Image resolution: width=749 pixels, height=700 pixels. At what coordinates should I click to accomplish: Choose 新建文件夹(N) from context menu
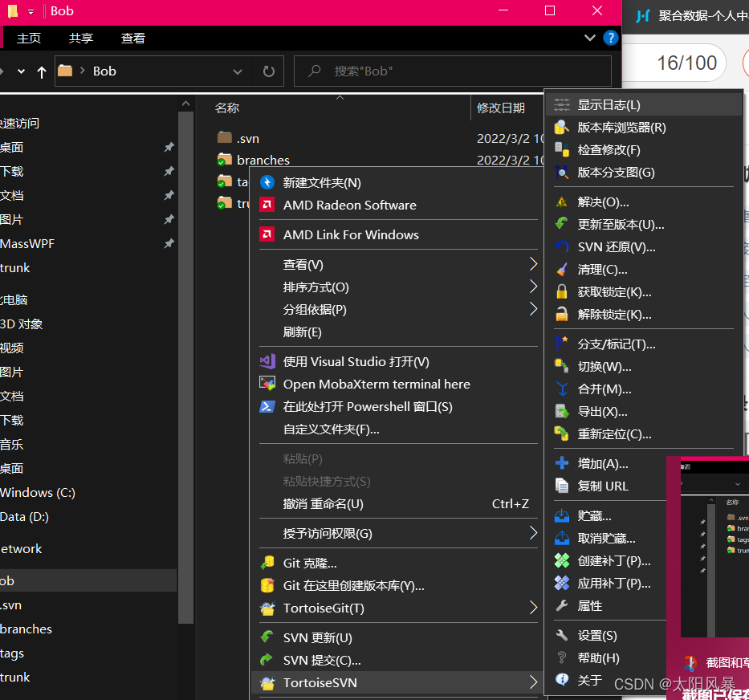point(398,182)
